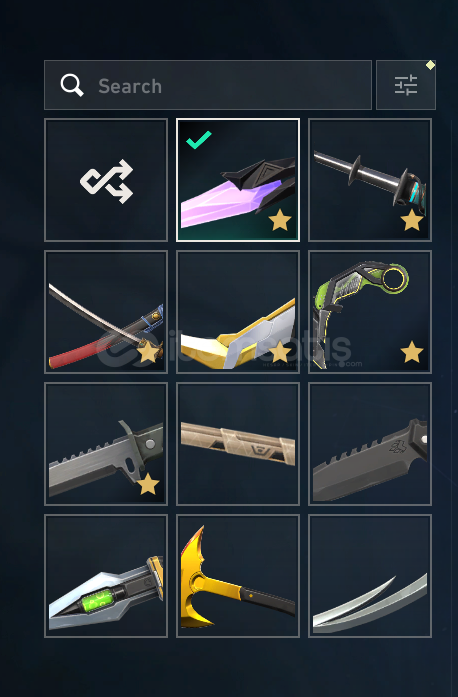Select the golden axe melee skin
The height and width of the screenshot is (697, 458).
pyautogui.click(x=238, y=576)
